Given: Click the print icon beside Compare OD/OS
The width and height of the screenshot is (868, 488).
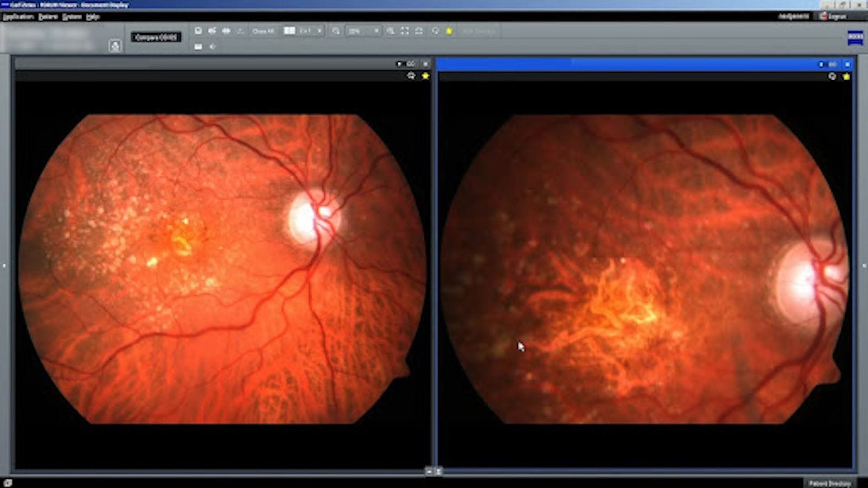Looking at the screenshot, I should (115, 46).
